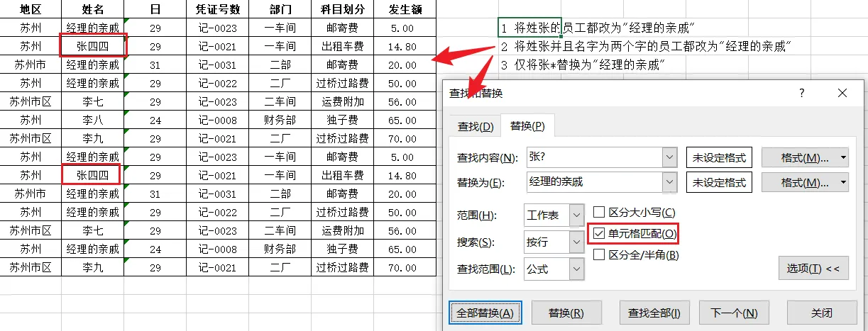The image size is (868, 331).
Task: Open the 搜索 dropdown showing 按行
Action: (x=576, y=242)
